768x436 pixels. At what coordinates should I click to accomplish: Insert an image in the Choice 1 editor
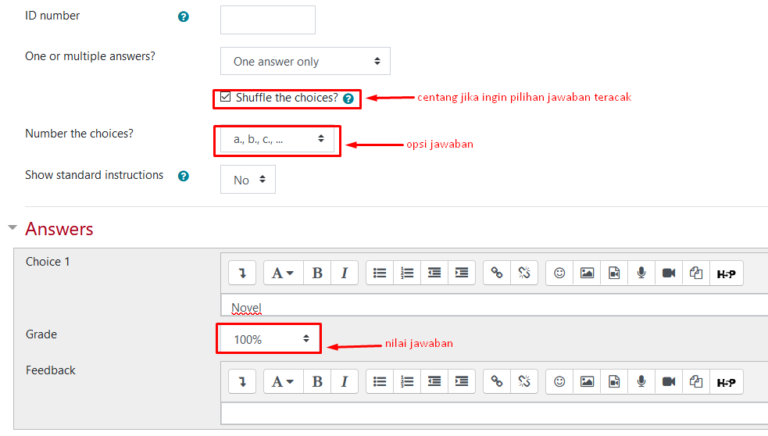(587, 273)
